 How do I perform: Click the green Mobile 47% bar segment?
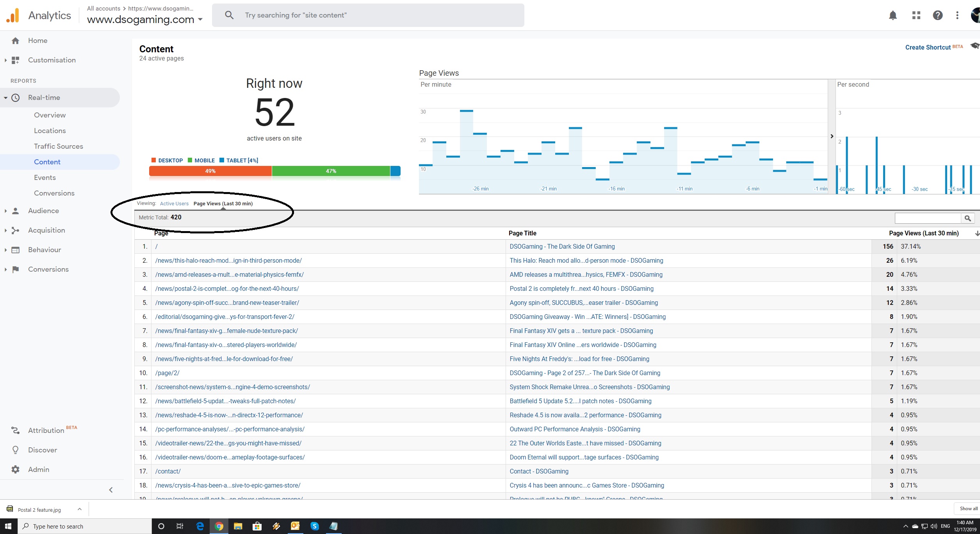[x=331, y=171]
